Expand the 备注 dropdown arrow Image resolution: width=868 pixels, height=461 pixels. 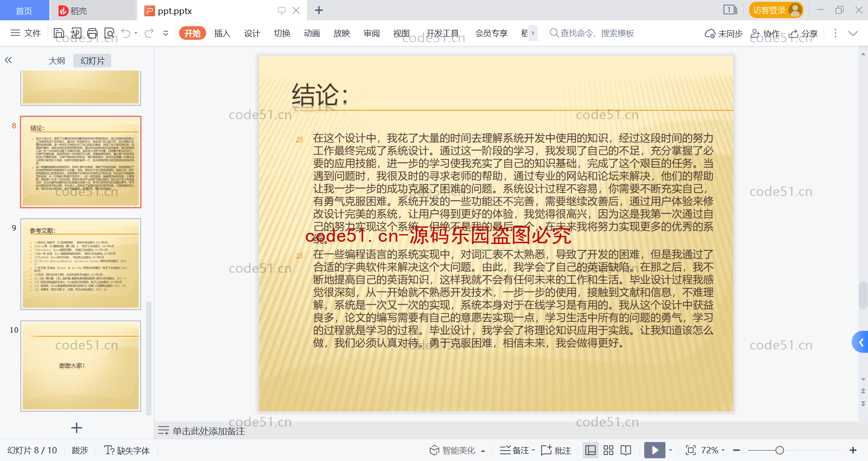(533, 451)
